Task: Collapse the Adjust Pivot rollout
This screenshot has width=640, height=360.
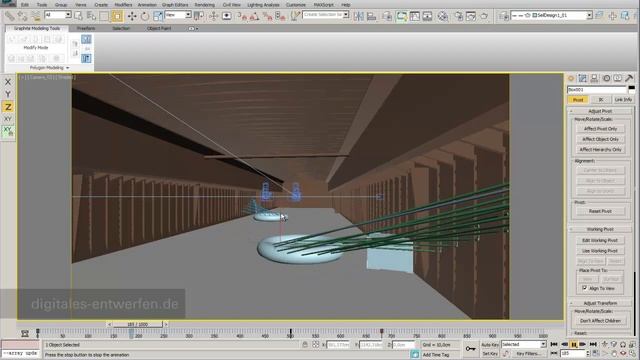Action: [x=600, y=111]
